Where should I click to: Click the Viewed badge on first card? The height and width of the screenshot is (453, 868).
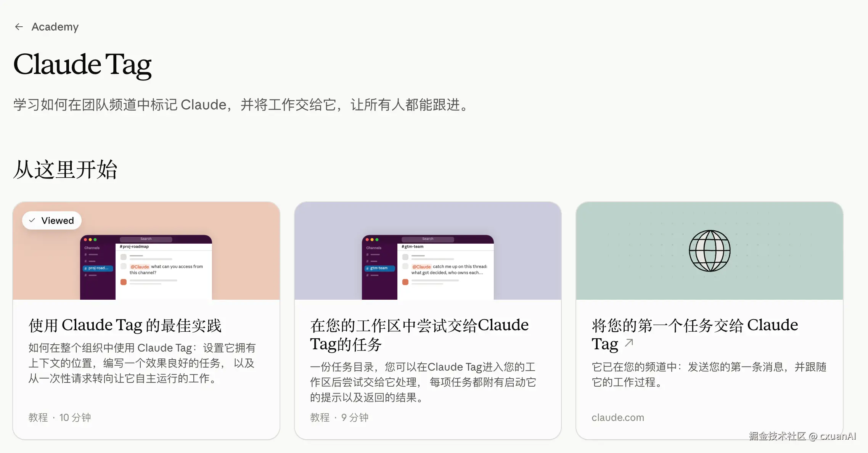(52, 220)
